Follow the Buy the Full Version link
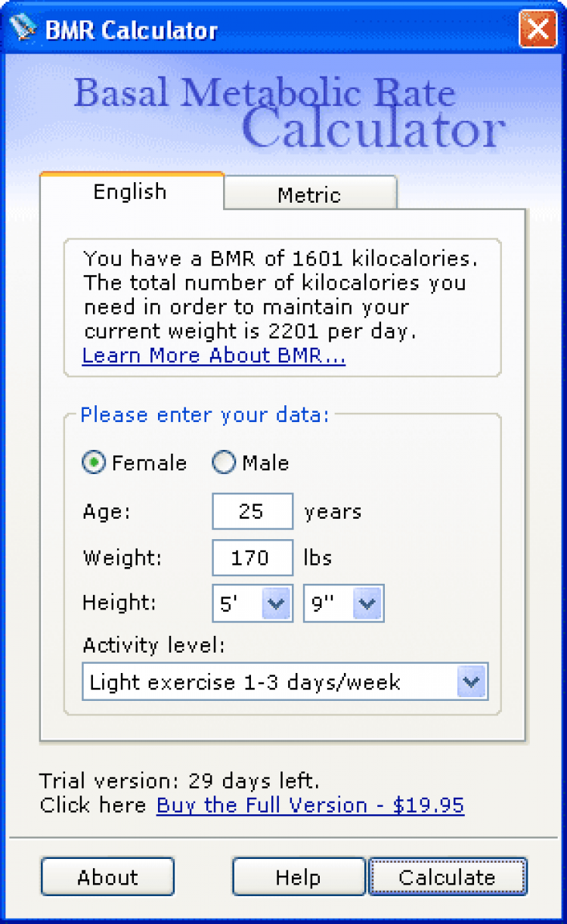Image resolution: width=567 pixels, height=924 pixels. (x=310, y=805)
